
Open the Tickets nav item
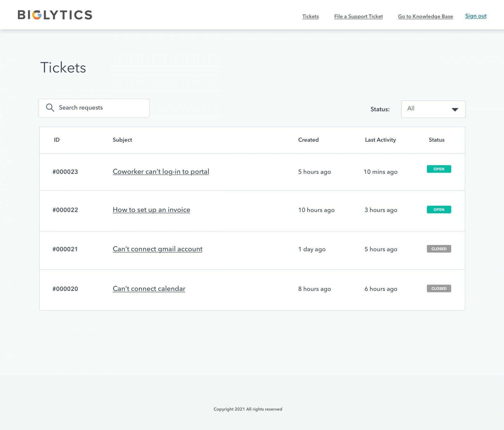click(x=310, y=16)
